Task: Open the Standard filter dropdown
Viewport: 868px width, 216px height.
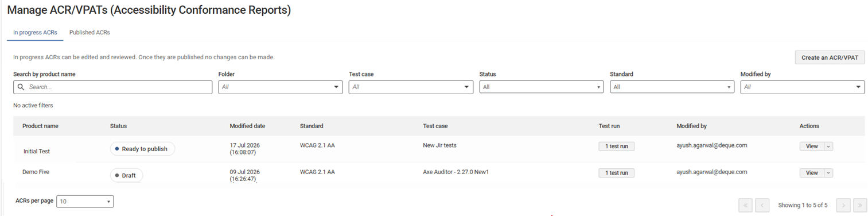Action: coord(672,87)
